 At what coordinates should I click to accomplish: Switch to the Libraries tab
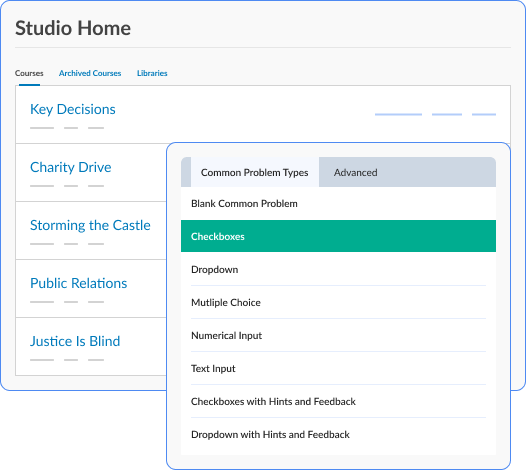tap(152, 73)
